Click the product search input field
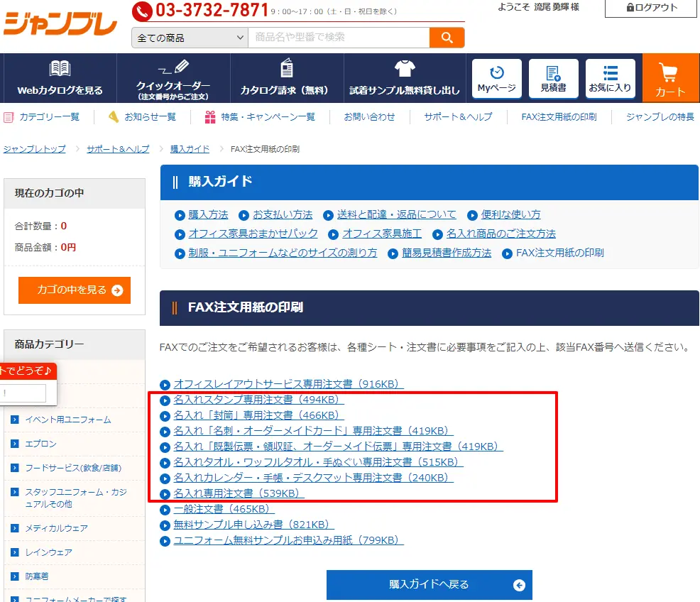This screenshot has width=700, height=602. coord(339,38)
